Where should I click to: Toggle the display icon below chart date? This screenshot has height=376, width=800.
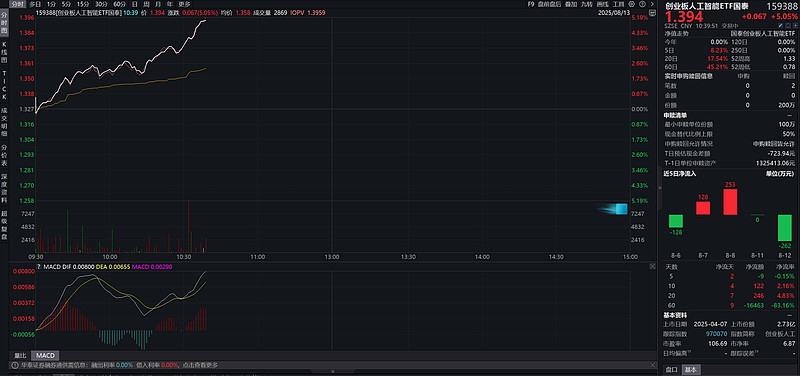coord(652,13)
